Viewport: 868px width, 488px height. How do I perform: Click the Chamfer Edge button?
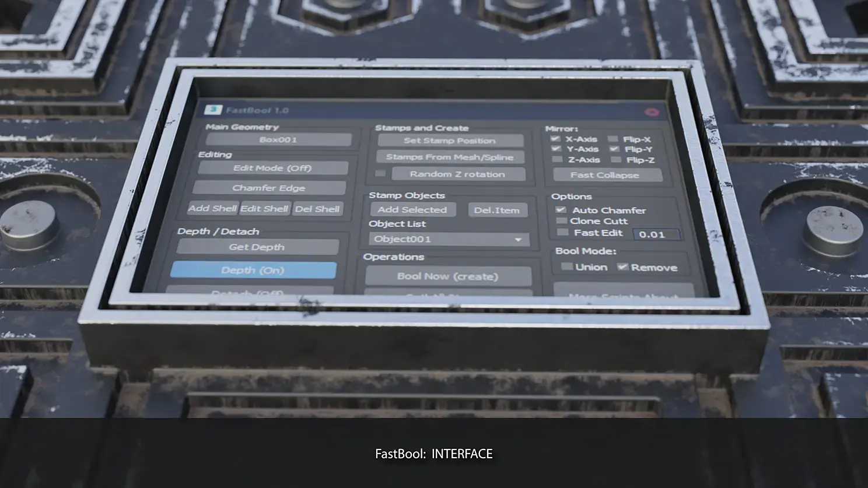(269, 188)
